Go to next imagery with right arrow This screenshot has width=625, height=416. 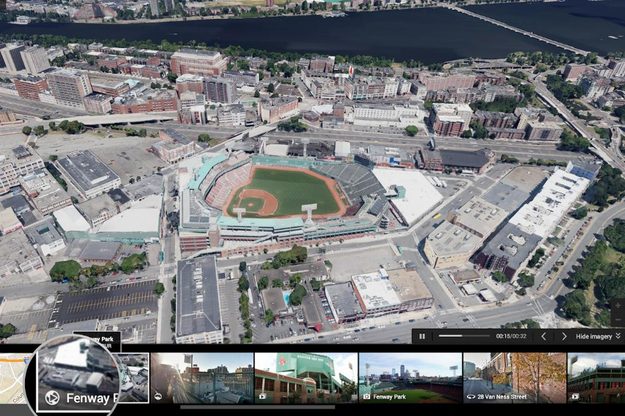(564, 336)
